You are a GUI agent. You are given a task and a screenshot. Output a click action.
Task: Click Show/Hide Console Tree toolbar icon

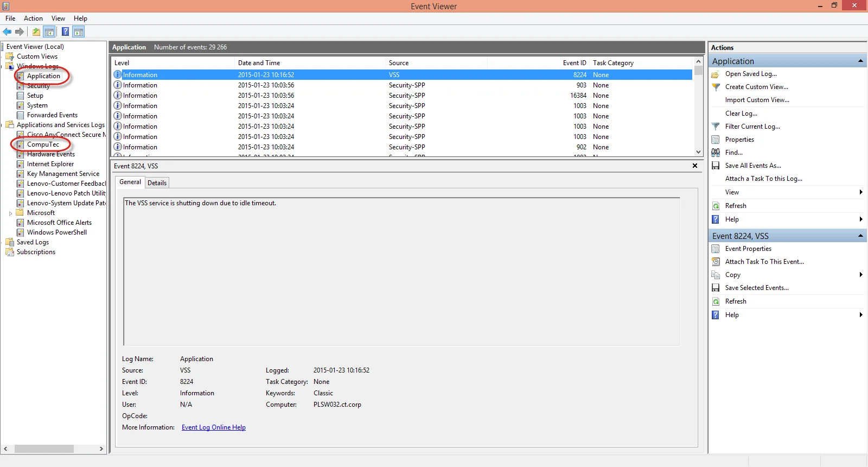click(x=49, y=32)
